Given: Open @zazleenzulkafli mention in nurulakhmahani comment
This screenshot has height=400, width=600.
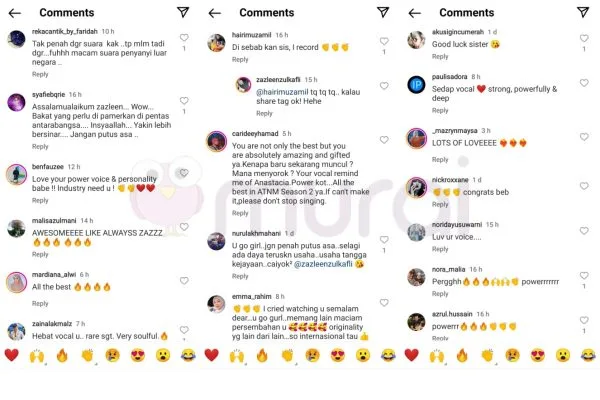Looking at the screenshot, I should 323,264.
